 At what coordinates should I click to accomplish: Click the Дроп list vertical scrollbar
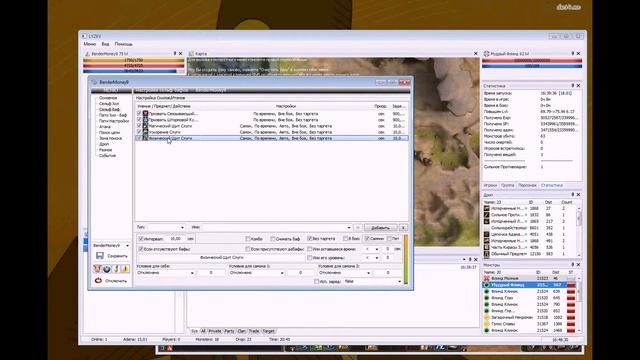[x=579, y=231]
